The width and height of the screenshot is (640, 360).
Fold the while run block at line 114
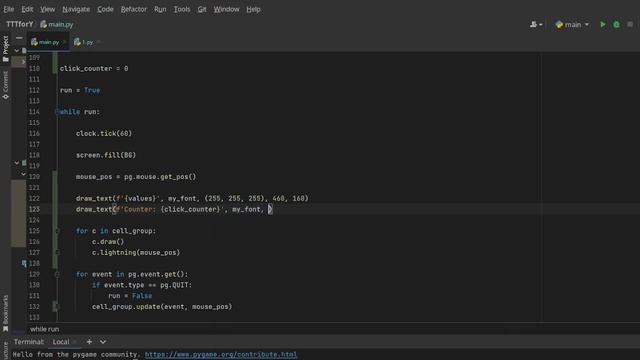tap(57, 112)
